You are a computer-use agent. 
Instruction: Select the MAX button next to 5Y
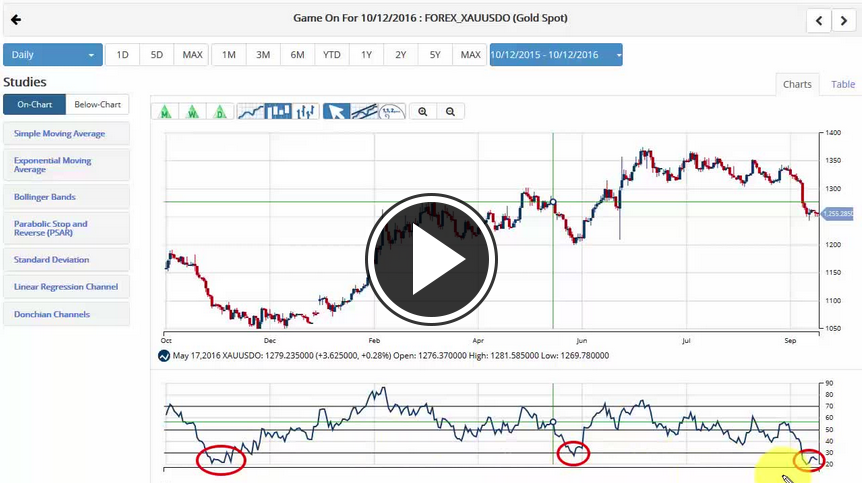[470, 55]
